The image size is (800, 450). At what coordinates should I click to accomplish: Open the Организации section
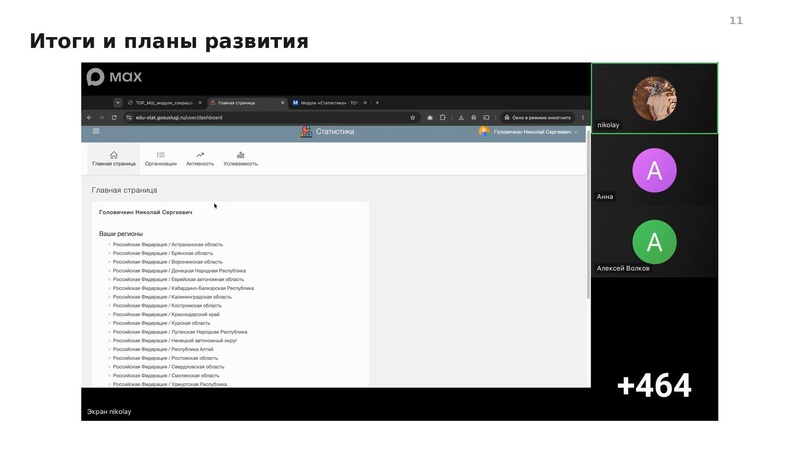coord(161,159)
